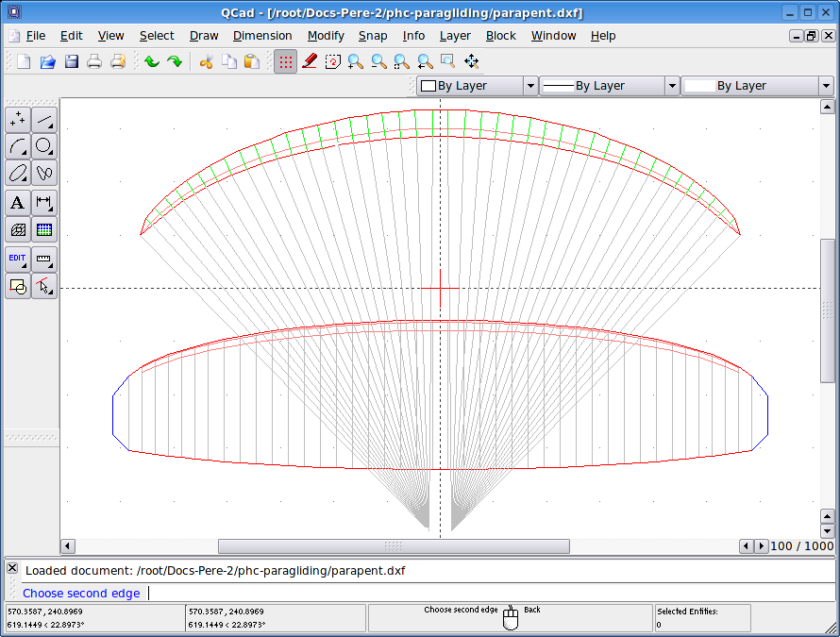Click the QCad title bar application icon
The width and height of the screenshot is (840, 637).
(14, 11)
